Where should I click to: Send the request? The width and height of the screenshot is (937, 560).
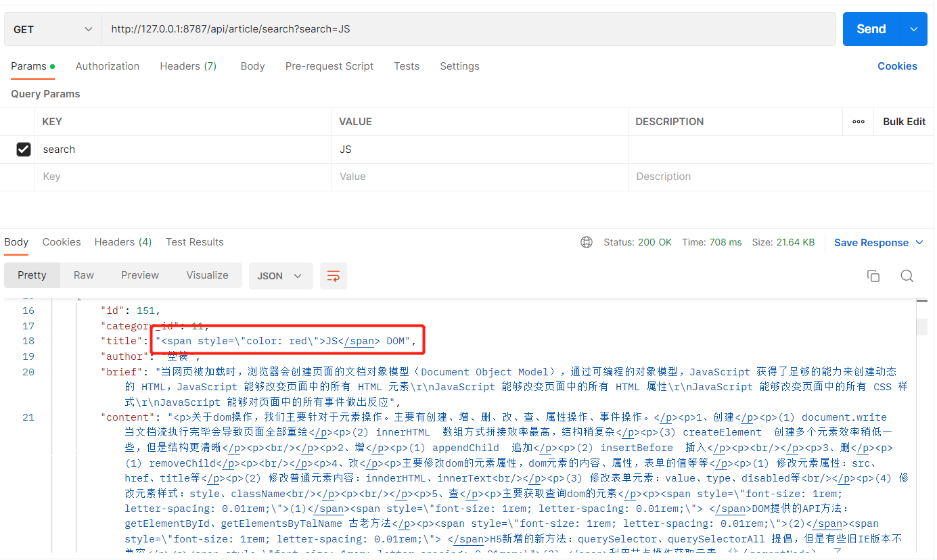[x=871, y=29]
